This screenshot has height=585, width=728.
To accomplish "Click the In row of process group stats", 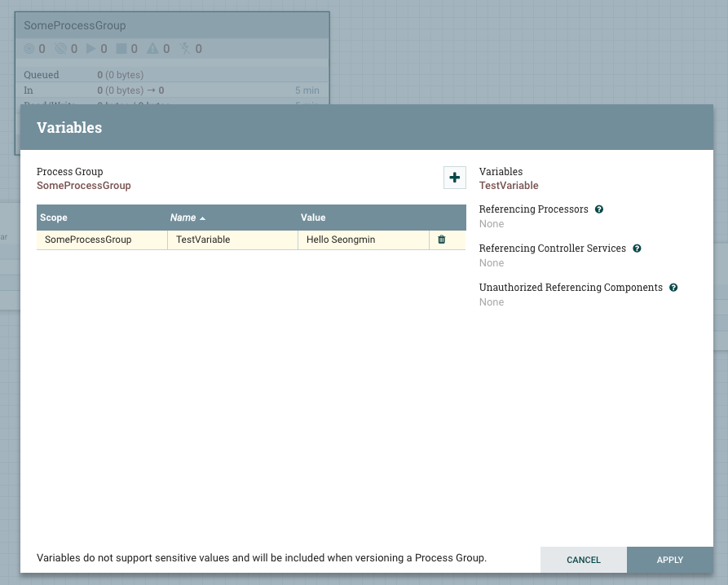I will [x=172, y=90].
